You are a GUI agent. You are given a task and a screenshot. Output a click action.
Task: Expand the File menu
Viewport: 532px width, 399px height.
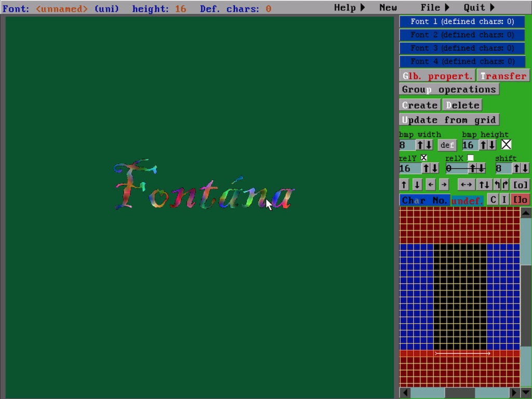tap(435, 7)
